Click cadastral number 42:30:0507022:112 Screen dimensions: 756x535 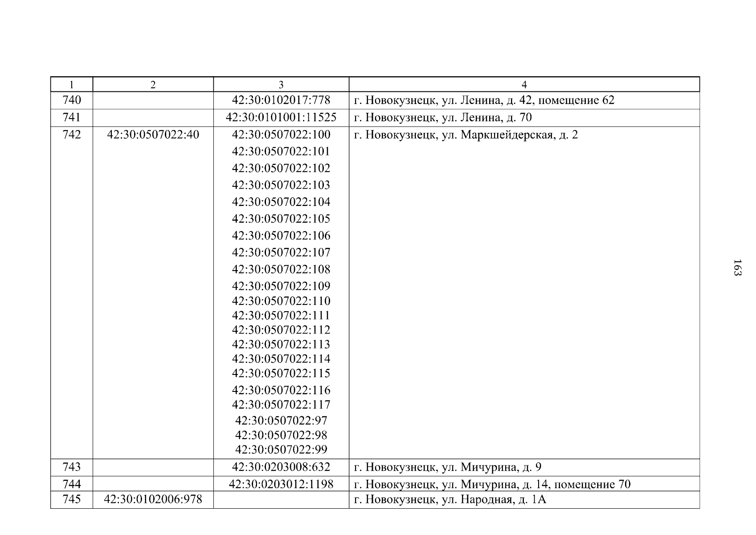[281, 330]
